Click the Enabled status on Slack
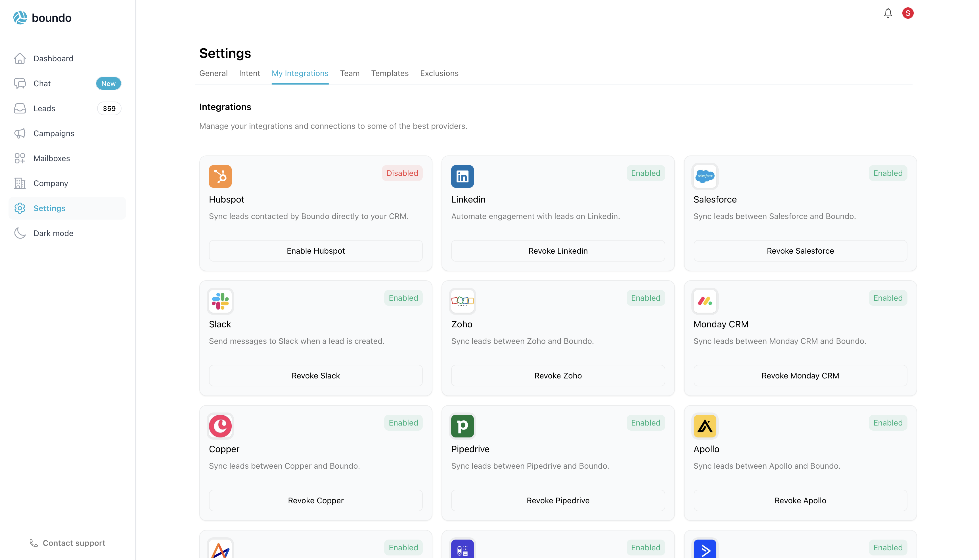Image resolution: width=979 pixels, height=560 pixels. tap(403, 298)
